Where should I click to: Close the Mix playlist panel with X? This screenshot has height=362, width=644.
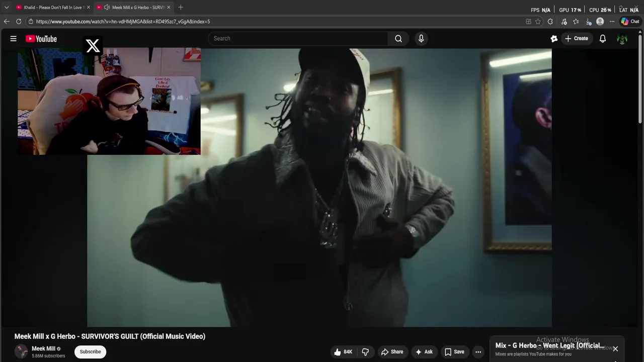click(615, 349)
